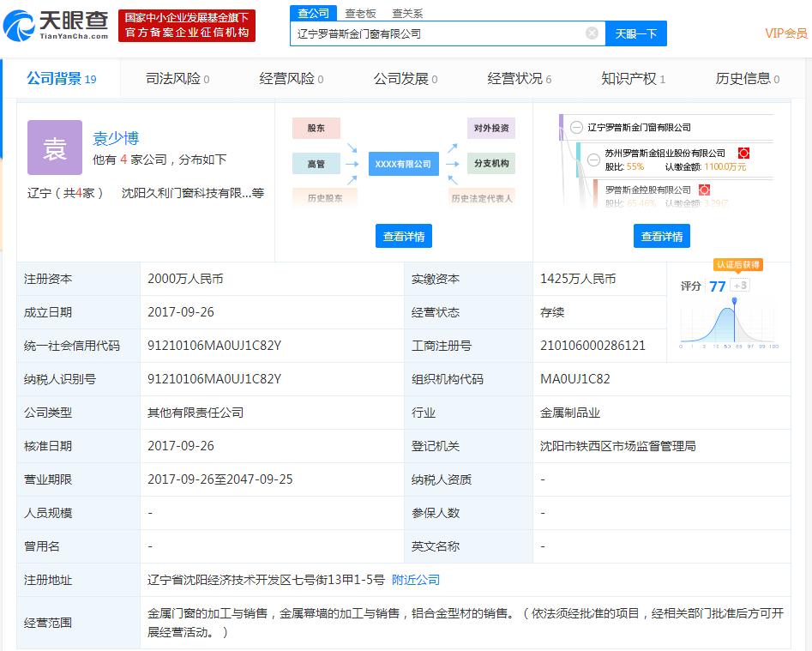Click the 认证后获得 orange badge
Screen dimensions: 812x651
[x=738, y=265]
